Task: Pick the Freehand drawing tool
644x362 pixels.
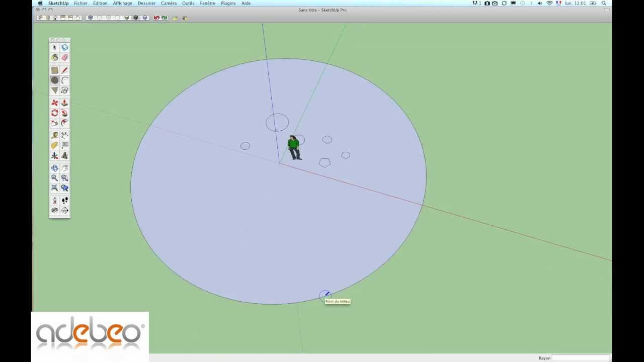Action: [64, 90]
